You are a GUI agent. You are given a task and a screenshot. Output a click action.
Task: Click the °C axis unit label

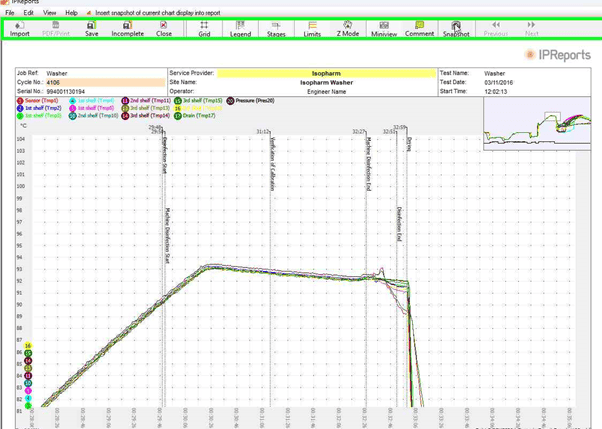click(x=23, y=126)
